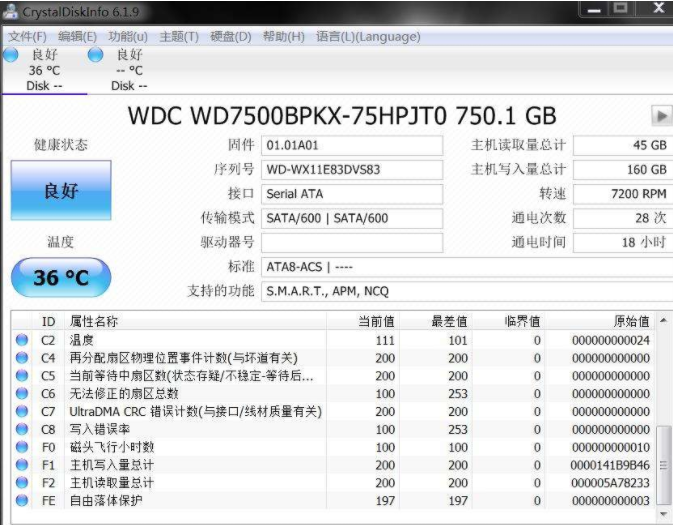This screenshot has height=525, width=673.
Task: Click status orb of F0 row
Action: coord(22,447)
